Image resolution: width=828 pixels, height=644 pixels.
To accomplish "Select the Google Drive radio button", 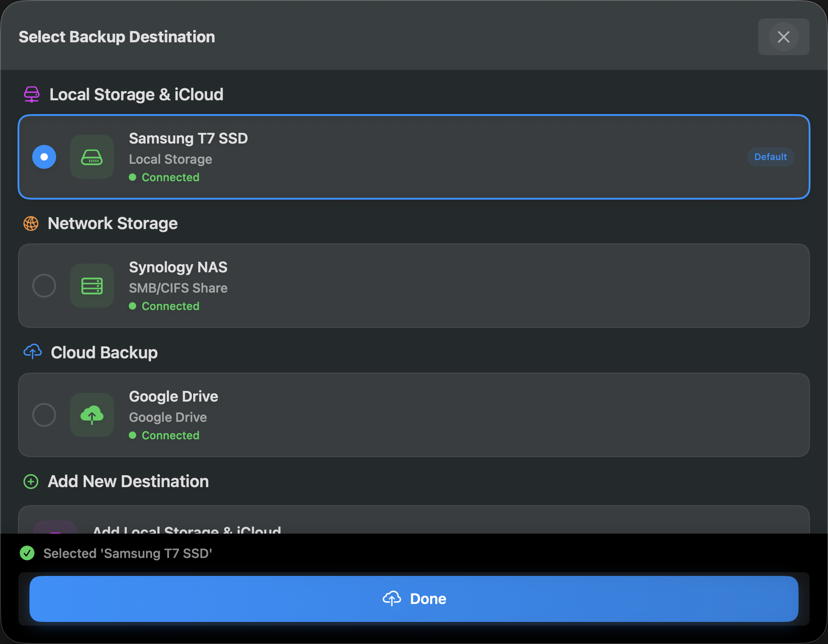I will point(44,415).
